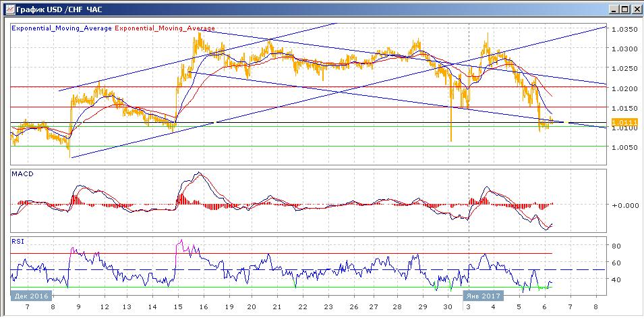This screenshot has height=320, width=644.
Task: Click the chart window icon in title bar
Action: tap(9, 9)
